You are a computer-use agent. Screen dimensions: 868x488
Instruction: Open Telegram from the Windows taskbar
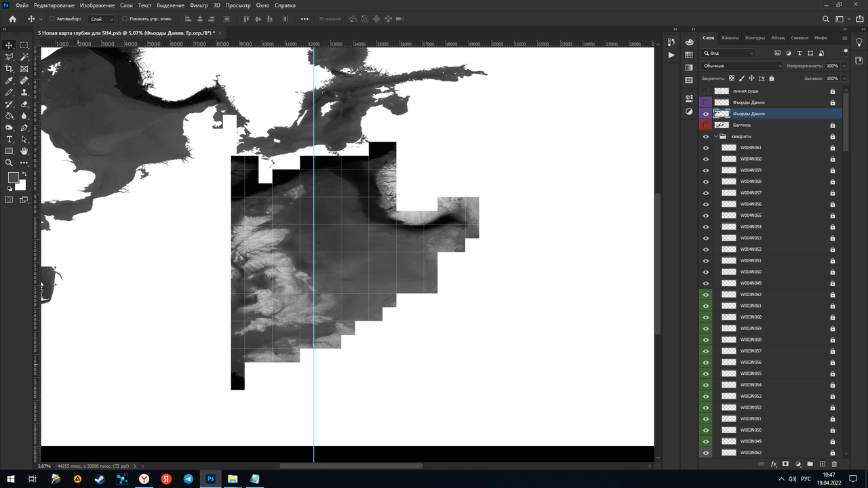[x=189, y=479]
